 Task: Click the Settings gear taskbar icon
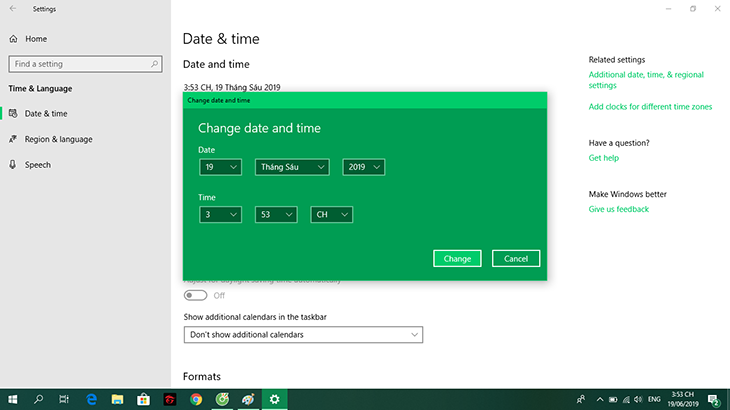274,399
